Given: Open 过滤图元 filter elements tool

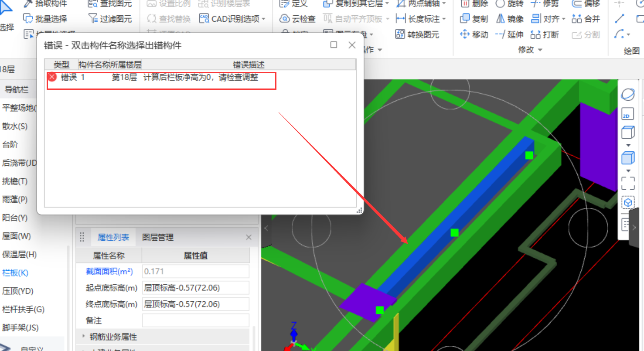Looking at the screenshot, I should pos(110,19).
